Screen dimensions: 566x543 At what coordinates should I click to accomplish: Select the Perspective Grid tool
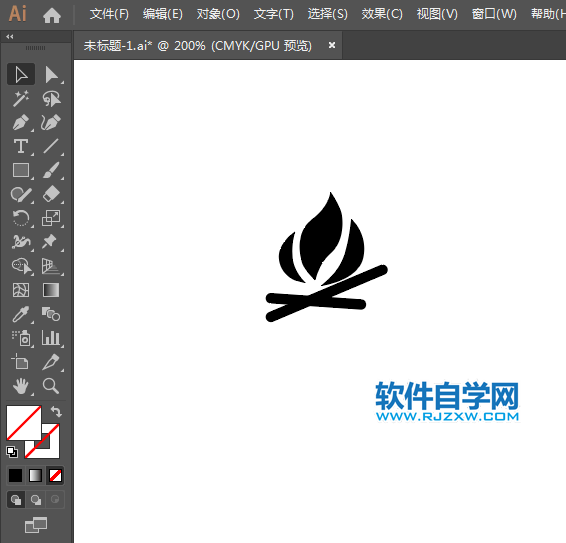pyautogui.click(x=51, y=266)
